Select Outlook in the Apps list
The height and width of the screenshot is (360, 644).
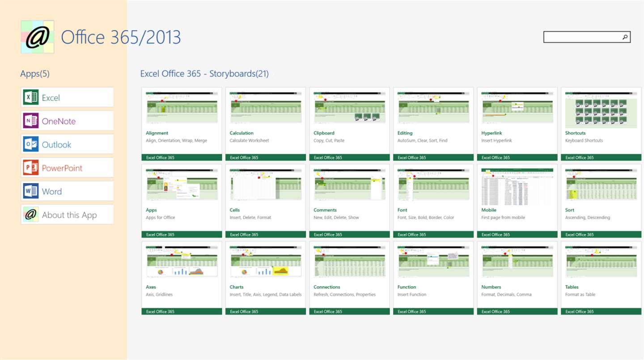67,144
